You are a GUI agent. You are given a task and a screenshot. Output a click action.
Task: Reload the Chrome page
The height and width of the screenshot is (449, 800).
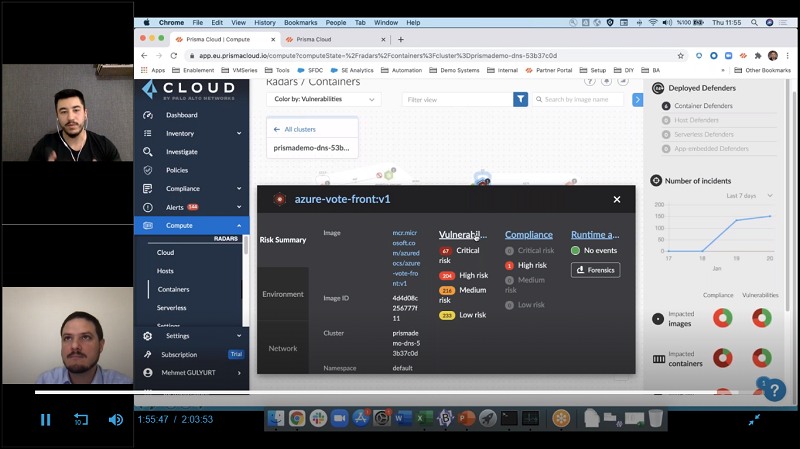[x=173, y=56]
